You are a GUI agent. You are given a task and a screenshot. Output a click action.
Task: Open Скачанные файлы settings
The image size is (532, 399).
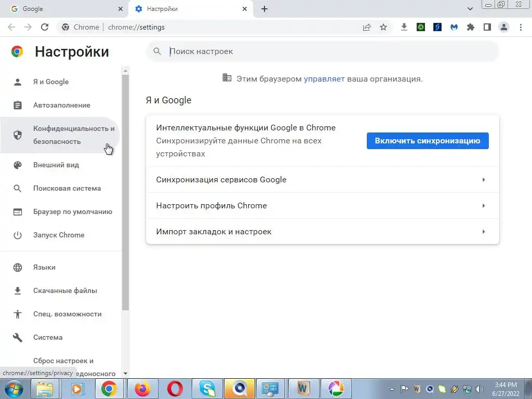pyautogui.click(x=60, y=291)
